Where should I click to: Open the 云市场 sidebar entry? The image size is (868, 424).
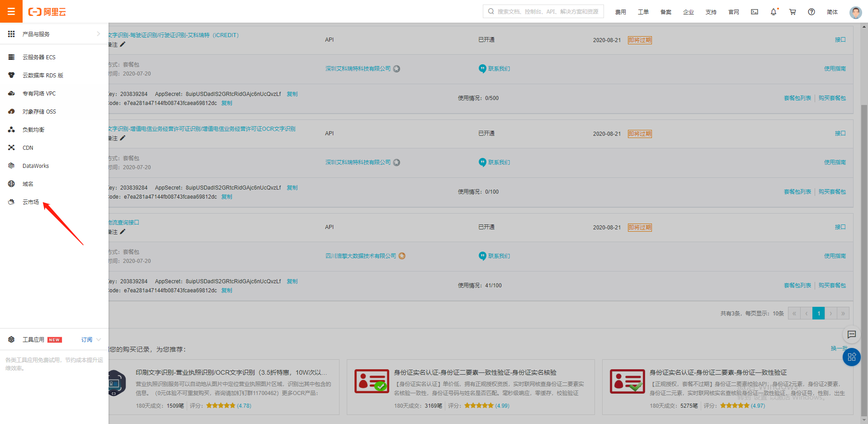click(x=31, y=202)
